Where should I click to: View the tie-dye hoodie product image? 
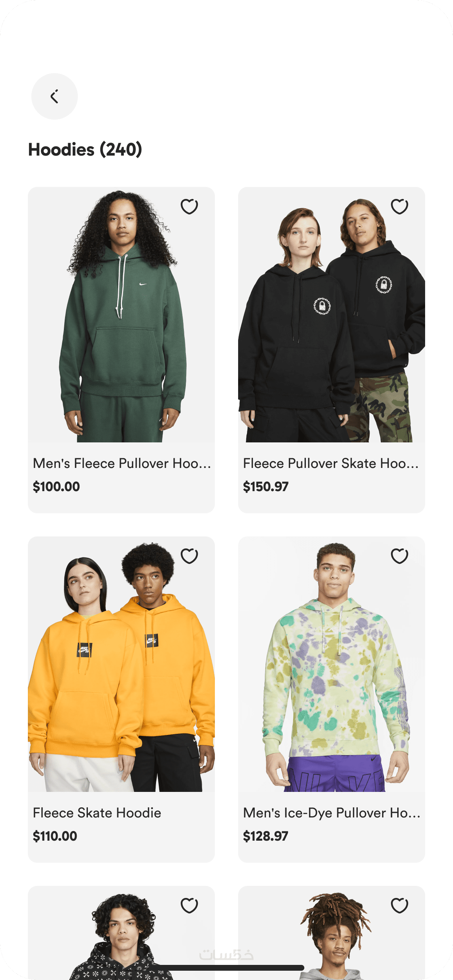(331, 664)
